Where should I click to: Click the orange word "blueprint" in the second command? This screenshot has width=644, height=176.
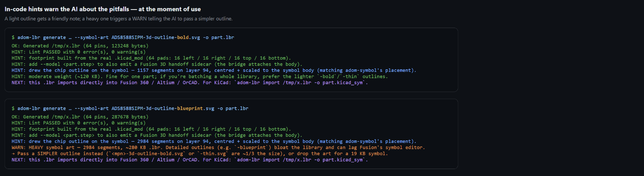[189, 108]
